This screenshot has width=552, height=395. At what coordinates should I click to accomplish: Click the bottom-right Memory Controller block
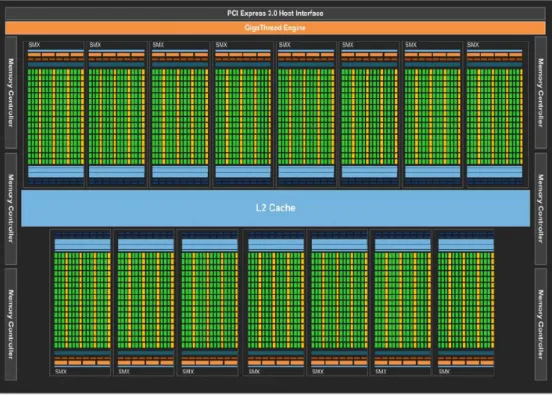(x=540, y=324)
